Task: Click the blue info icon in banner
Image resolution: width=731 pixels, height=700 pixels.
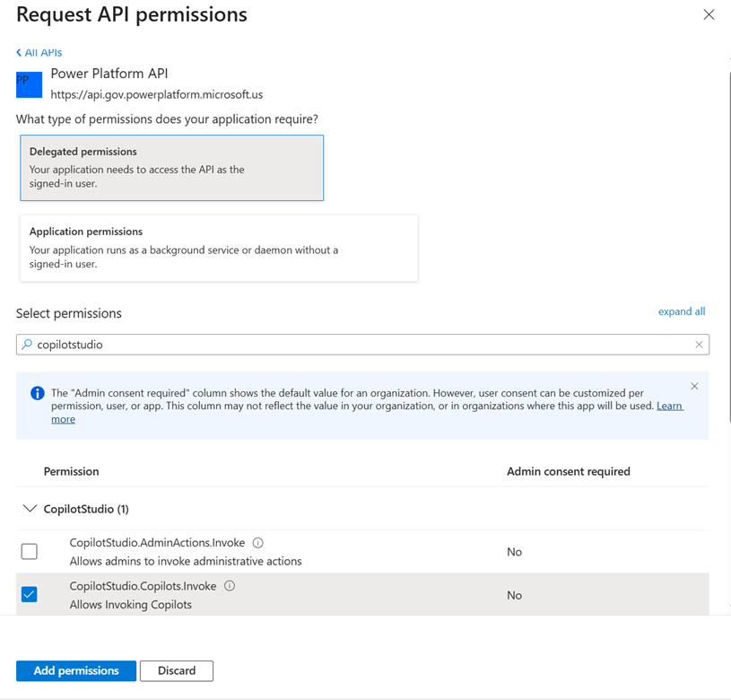Action: point(38,393)
